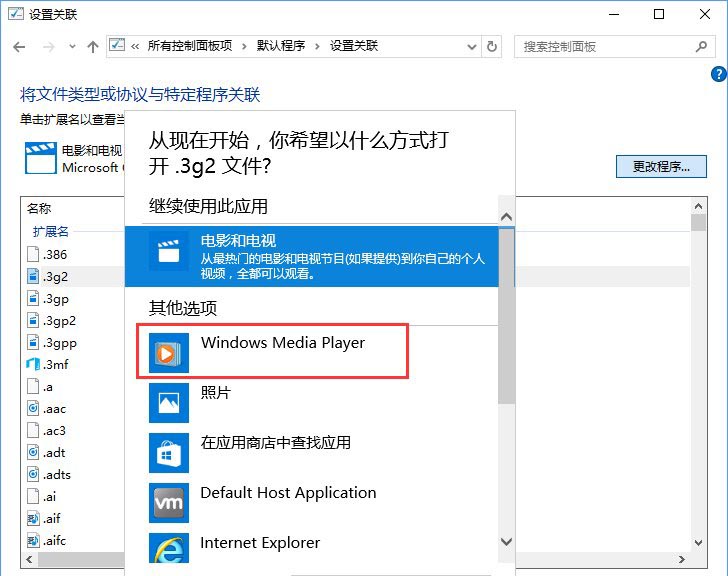
Task: Click the app store search icon
Action: (x=168, y=452)
